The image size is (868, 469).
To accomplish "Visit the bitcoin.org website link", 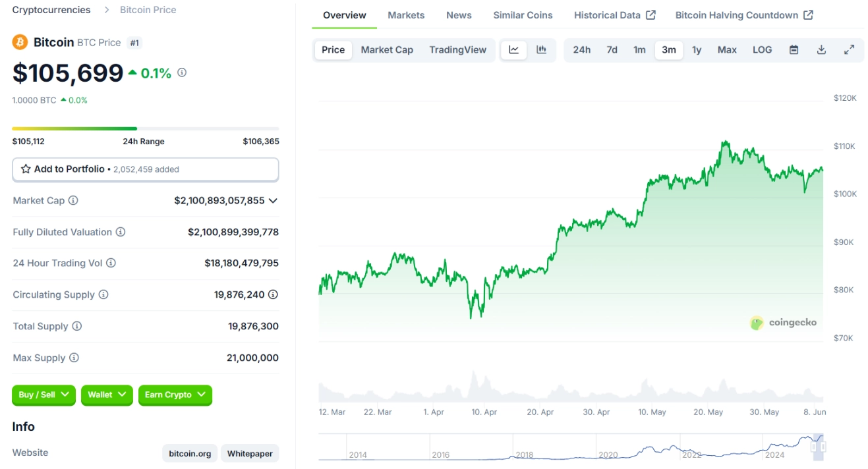I will [x=190, y=454].
